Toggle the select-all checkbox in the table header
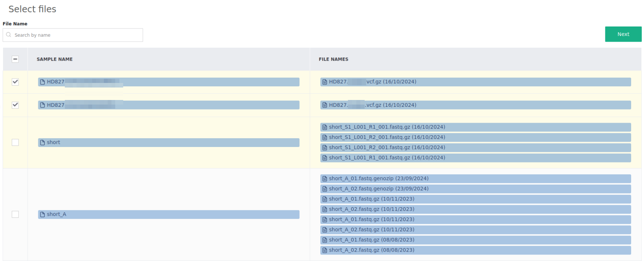This screenshot has width=644, height=261. coord(15,59)
